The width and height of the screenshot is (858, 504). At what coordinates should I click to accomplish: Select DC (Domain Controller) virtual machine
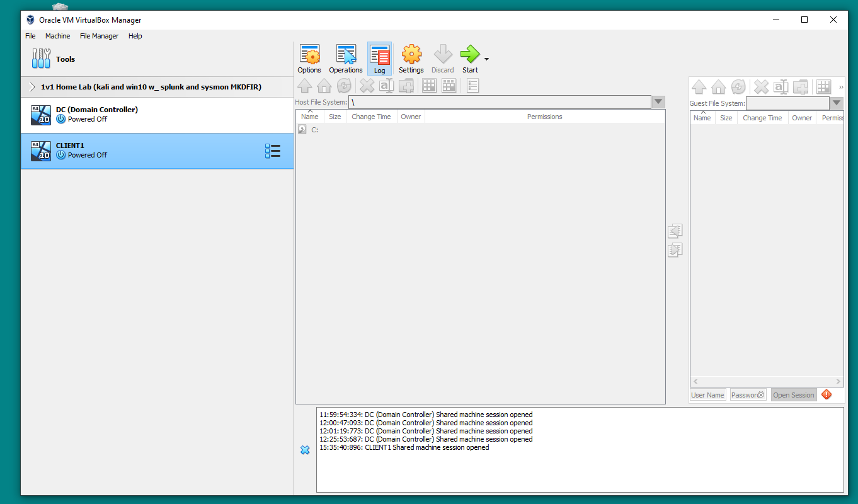pos(157,115)
